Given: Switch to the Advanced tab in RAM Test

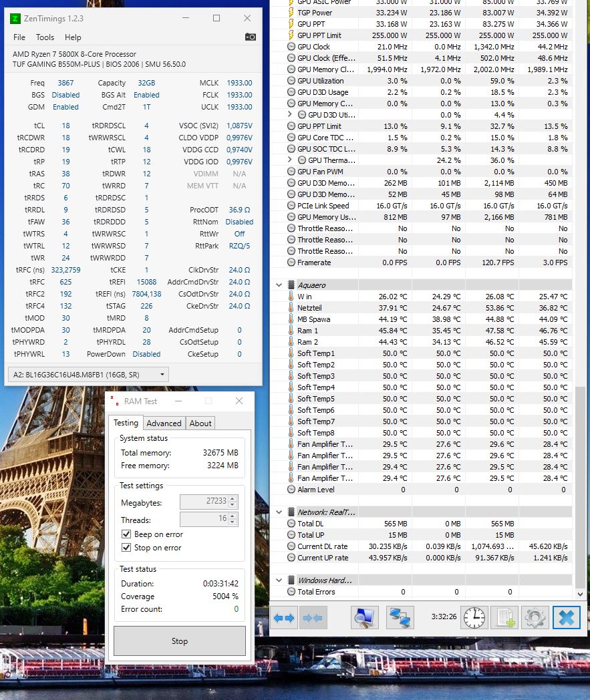Looking at the screenshot, I should coord(164,423).
